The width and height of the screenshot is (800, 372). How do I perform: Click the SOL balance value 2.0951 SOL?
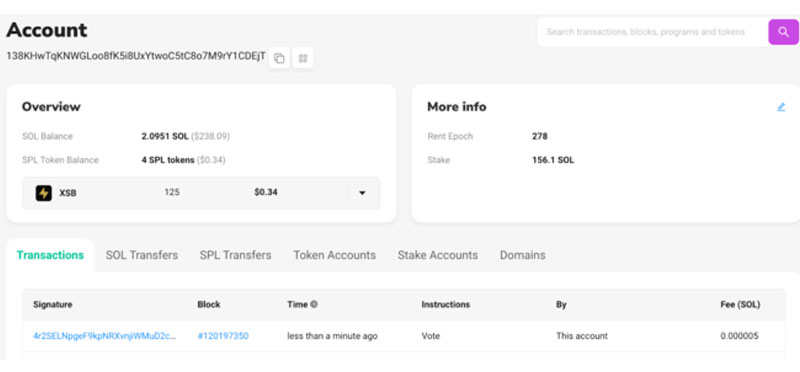165,136
